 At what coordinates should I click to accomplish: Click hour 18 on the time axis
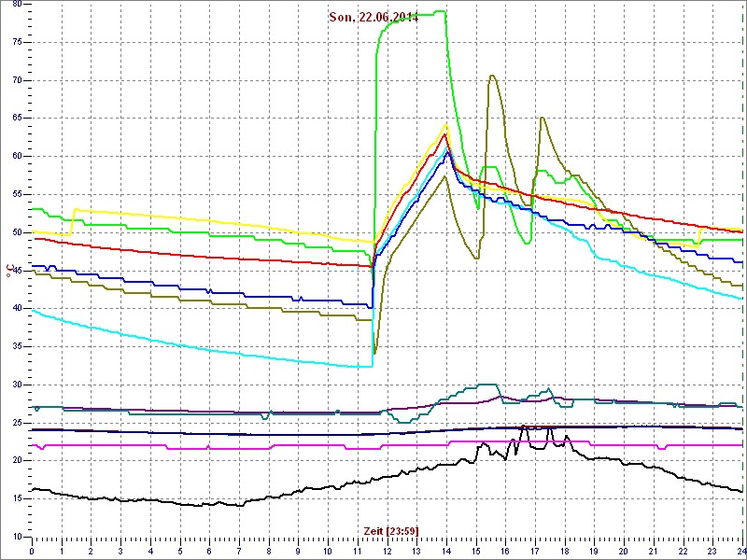[565, 552]
